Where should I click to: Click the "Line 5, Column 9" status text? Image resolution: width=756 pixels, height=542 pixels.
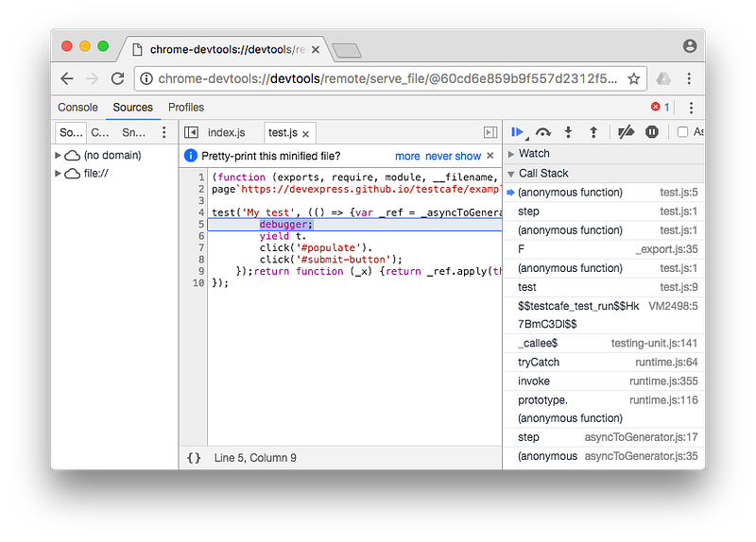[255, 458]
